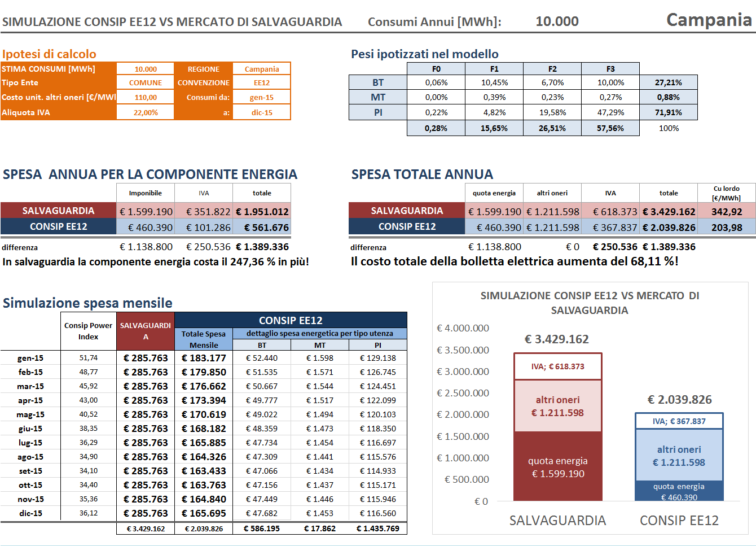Click CONSIP annual total € 2.039.826 cell
Image resolution: width=756 pixels, height=546 pixels.
(x=669, y=227)
